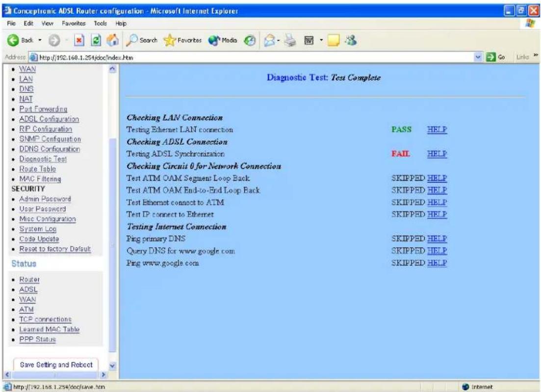This screenshot has width=541, height=392.
Task: Click the Mail envelope icon
Action: coord(269,41)
